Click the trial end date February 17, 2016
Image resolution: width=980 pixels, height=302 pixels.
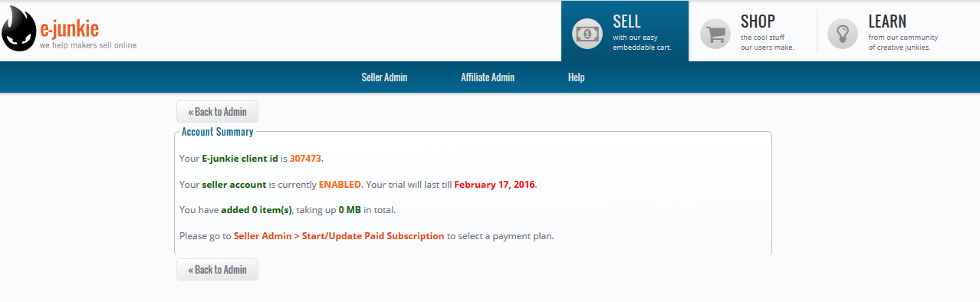(495, 185)
